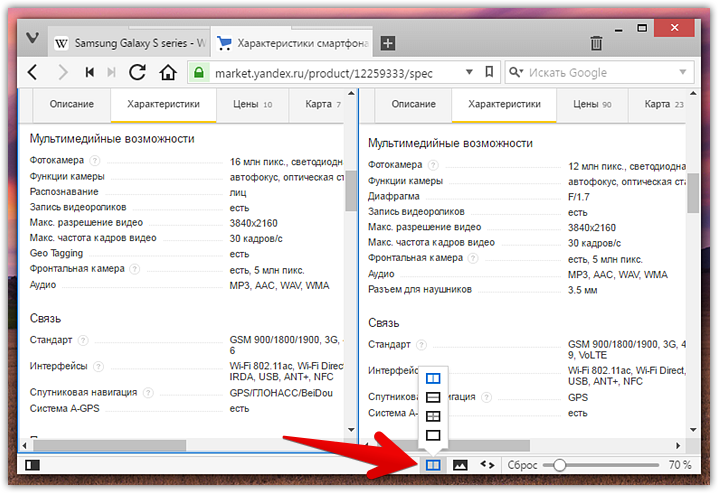Click Geo Tagging row label
Image resolution: width=718 pixels, height=493 pixels.
[56, 253]
